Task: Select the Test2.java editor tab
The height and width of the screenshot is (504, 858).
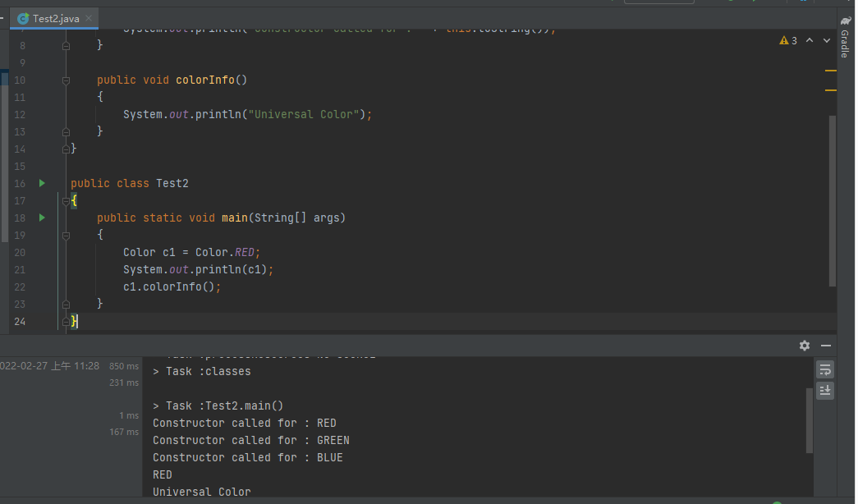Action: point(54,18)
